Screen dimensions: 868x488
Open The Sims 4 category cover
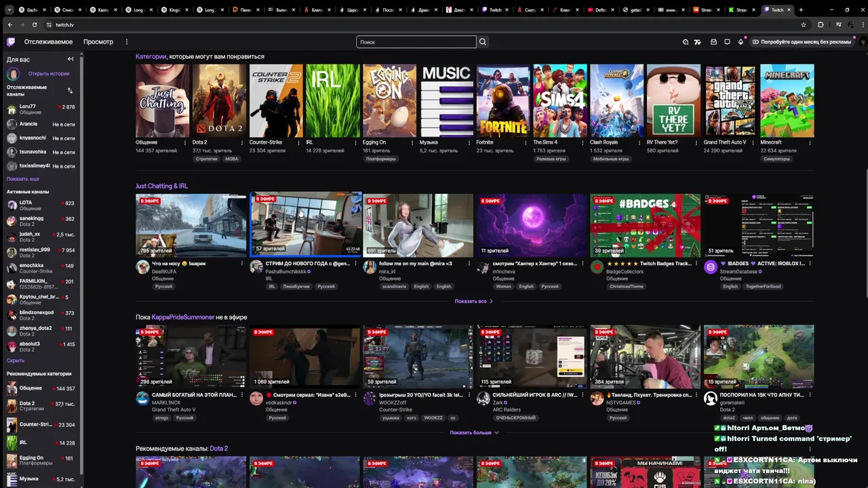point(559,101)
